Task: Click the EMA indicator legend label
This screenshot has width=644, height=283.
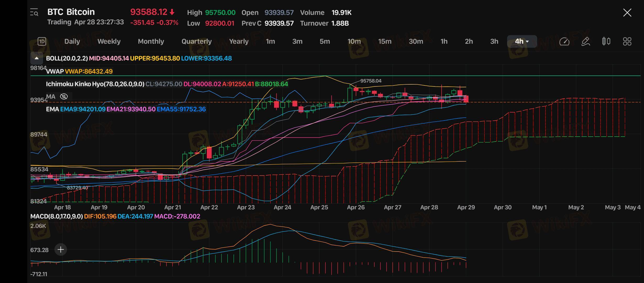Action: (52, 109)
